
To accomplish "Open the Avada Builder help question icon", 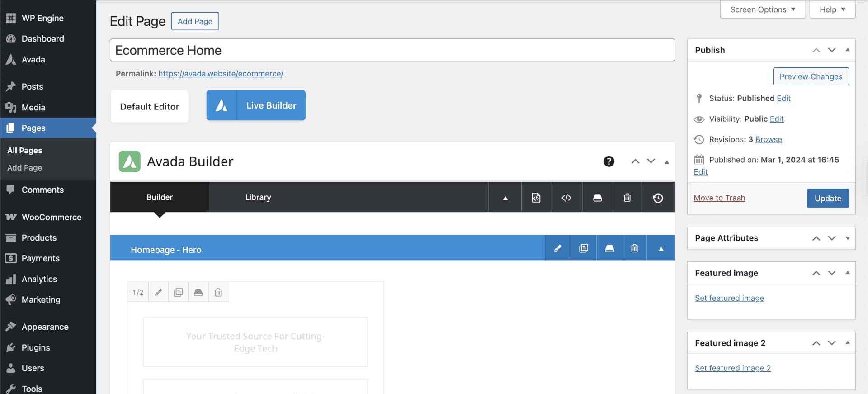I will click(609, 161).
